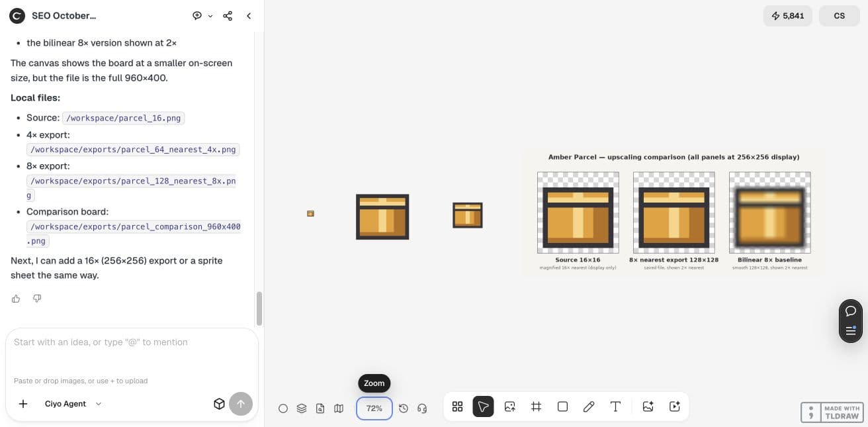Click the chat panel scrollbar
This screenshot has width=868, height=427.
259,308
